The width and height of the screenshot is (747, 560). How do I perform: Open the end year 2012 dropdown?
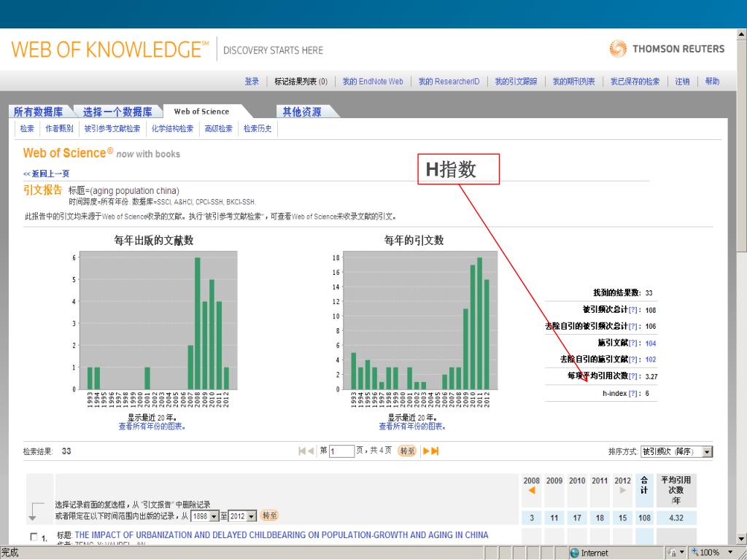tap(252, 516)
